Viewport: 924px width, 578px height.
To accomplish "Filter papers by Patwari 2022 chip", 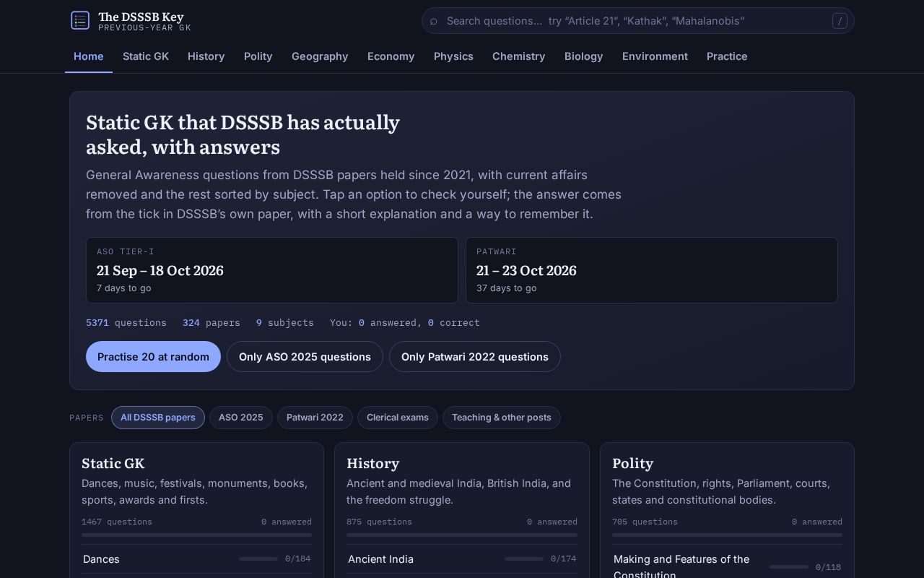I will point(315,418).
